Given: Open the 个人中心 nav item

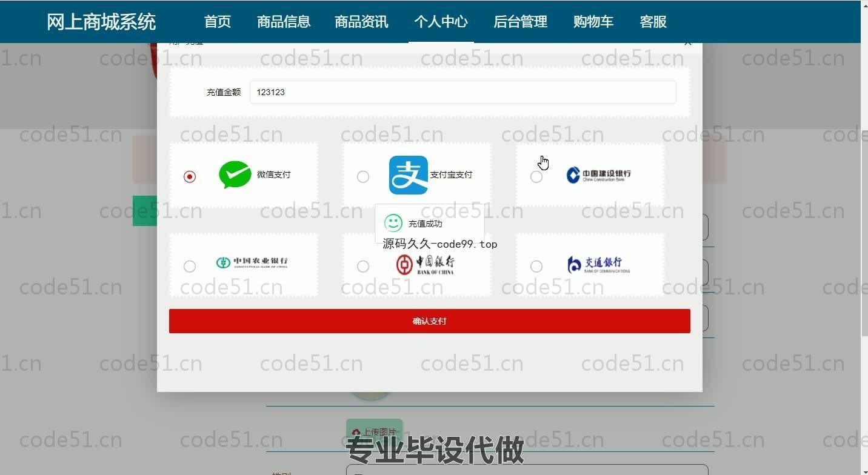Looking at the screenshot, I should 441,22.
